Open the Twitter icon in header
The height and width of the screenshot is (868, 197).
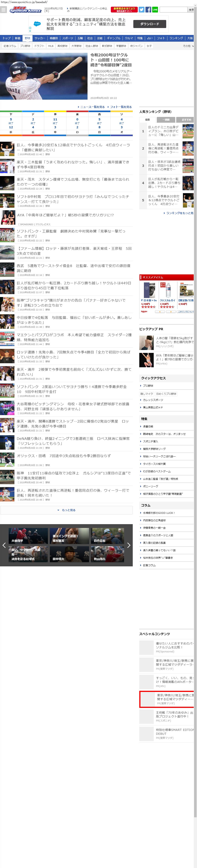(142, 10)
